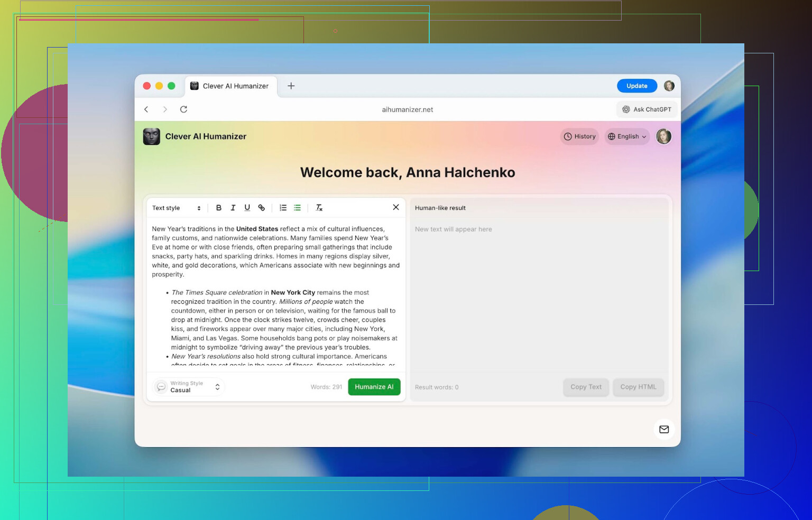Viewport: 812px width, 520px height.
Task: Open a new browser tab
Action: point(291,86)
